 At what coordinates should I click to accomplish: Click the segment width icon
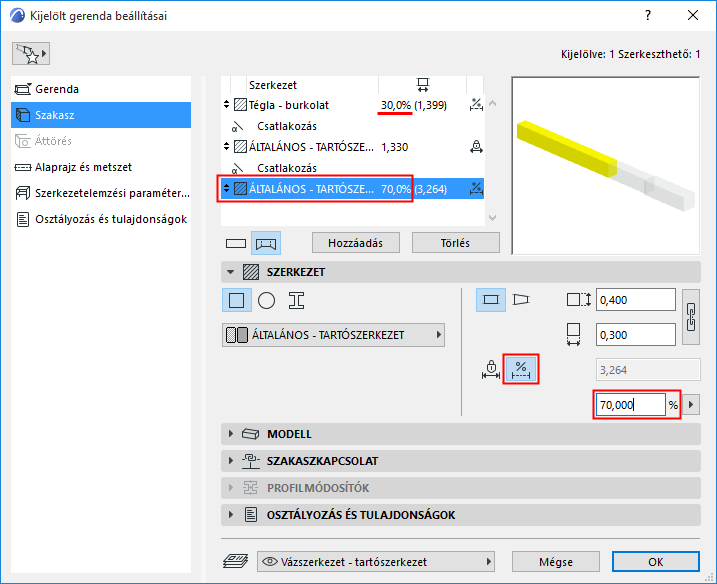tap(573, 335)
